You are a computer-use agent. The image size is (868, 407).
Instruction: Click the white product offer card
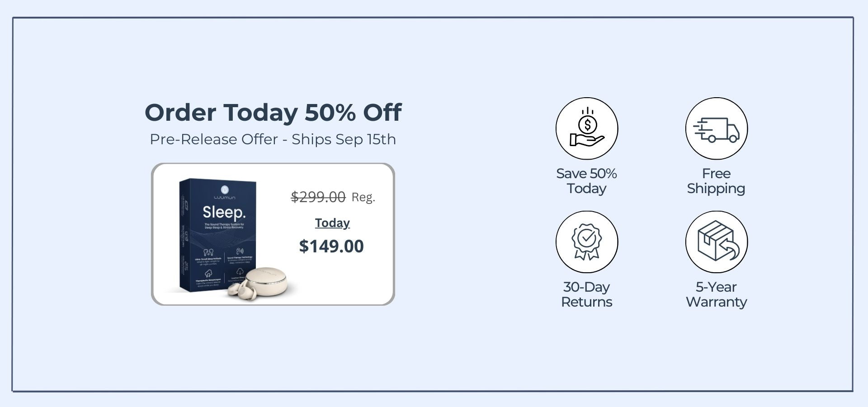pos(273,234)
